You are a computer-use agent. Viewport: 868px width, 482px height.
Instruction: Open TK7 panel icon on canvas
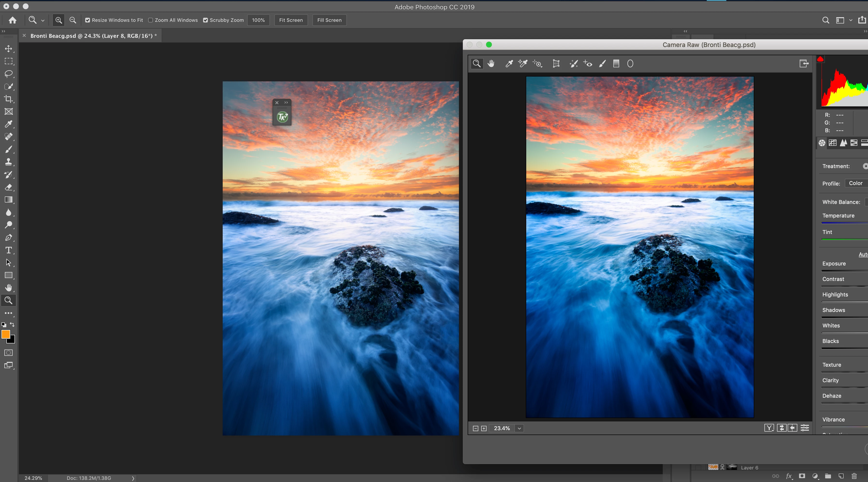coord(282,117)
